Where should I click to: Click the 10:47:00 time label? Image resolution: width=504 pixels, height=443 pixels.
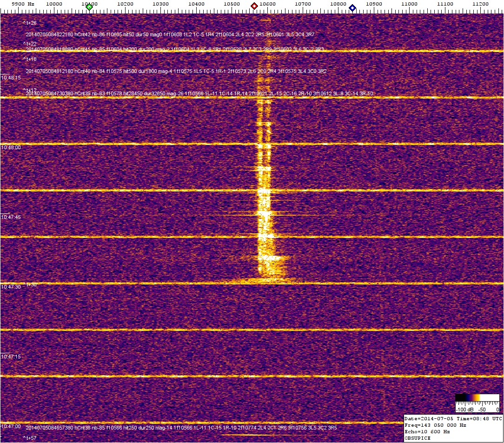(11, 426)
